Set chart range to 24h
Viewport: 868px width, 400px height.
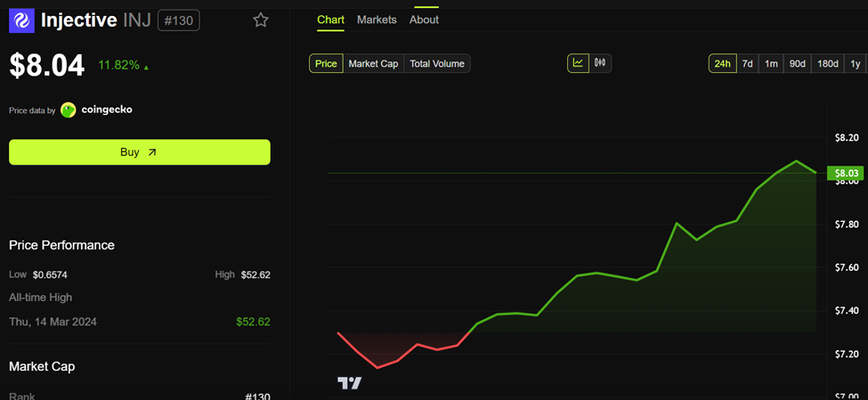(x=722, y=64)
